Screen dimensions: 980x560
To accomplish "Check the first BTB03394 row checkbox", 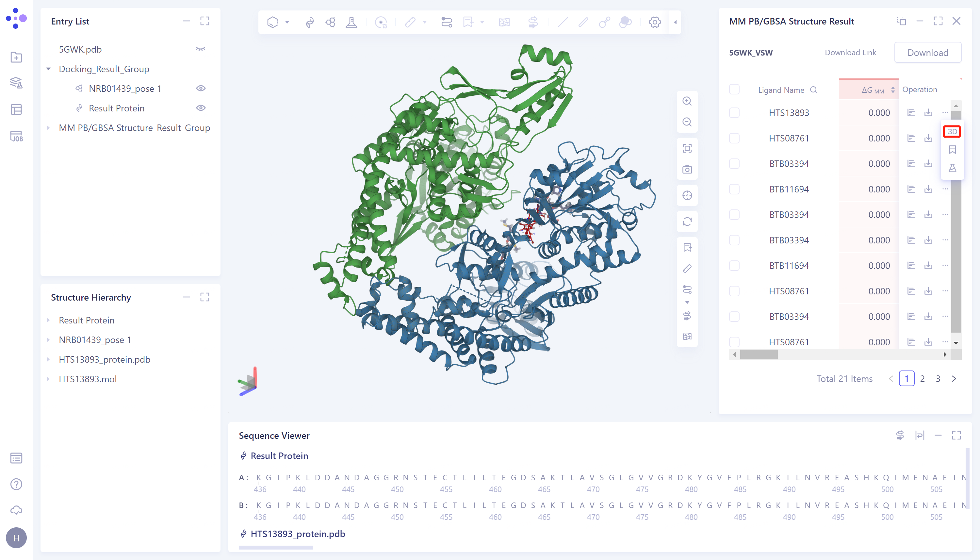I will pyautogui.click(x=734, y=164).
